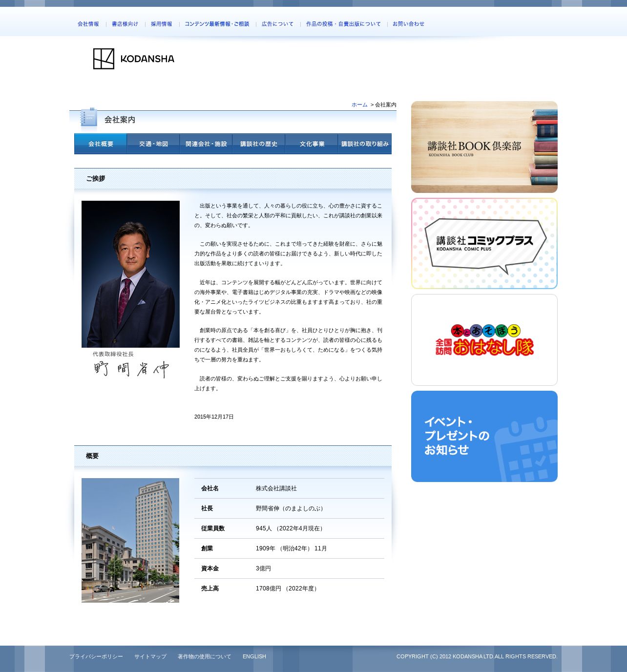Click the ご挨拶 section heading

tap(96, 179)
